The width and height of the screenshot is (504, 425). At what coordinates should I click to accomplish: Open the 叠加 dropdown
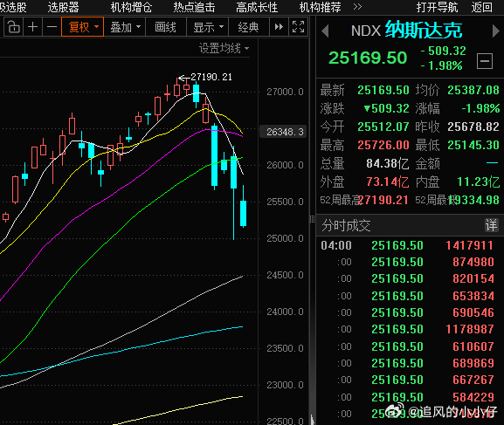[x=125, y=27]
